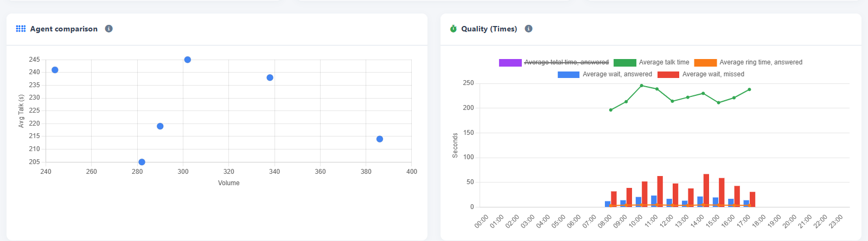
Task: Select the scatter point at volume 386
Action: 380,139
